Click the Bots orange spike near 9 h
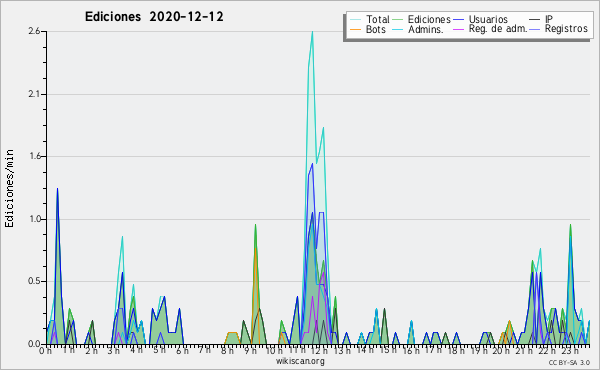Screen dimensions: 600x370 click(x=255, y=249)
